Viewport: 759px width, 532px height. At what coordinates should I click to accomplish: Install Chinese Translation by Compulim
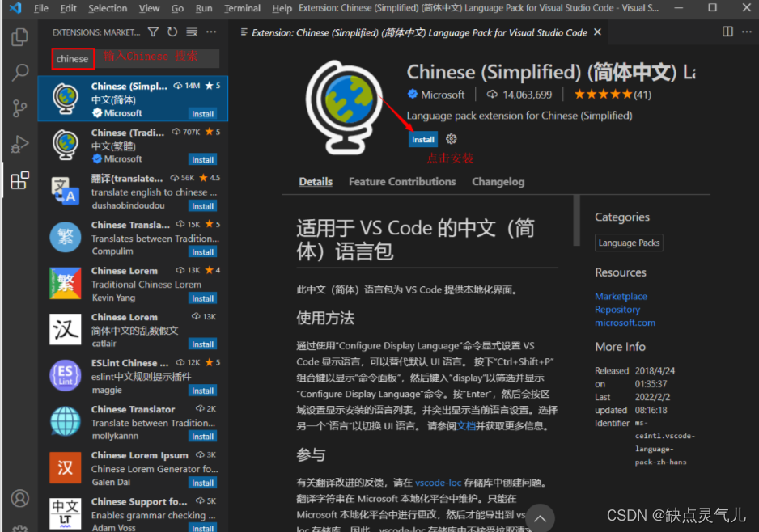pos(202,252)
